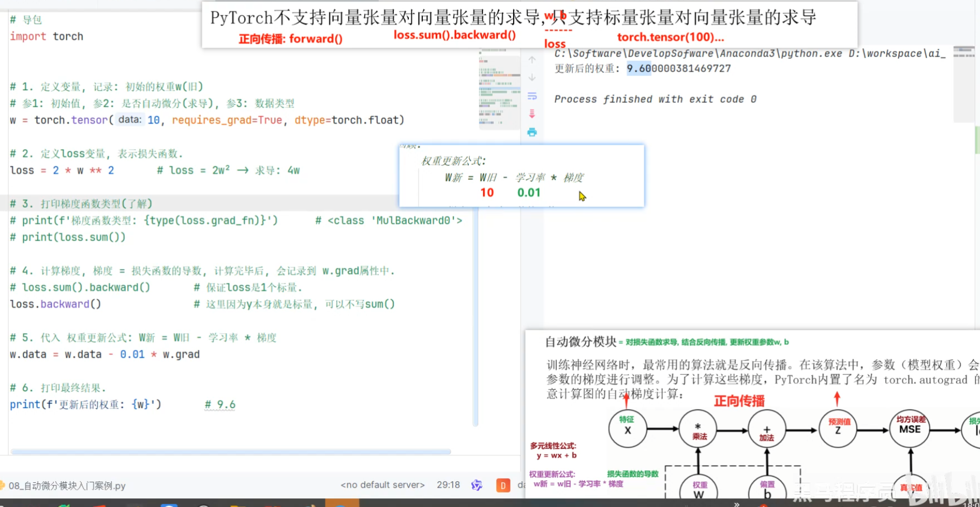Click the editor vertical scrollbar

point(475,318)
